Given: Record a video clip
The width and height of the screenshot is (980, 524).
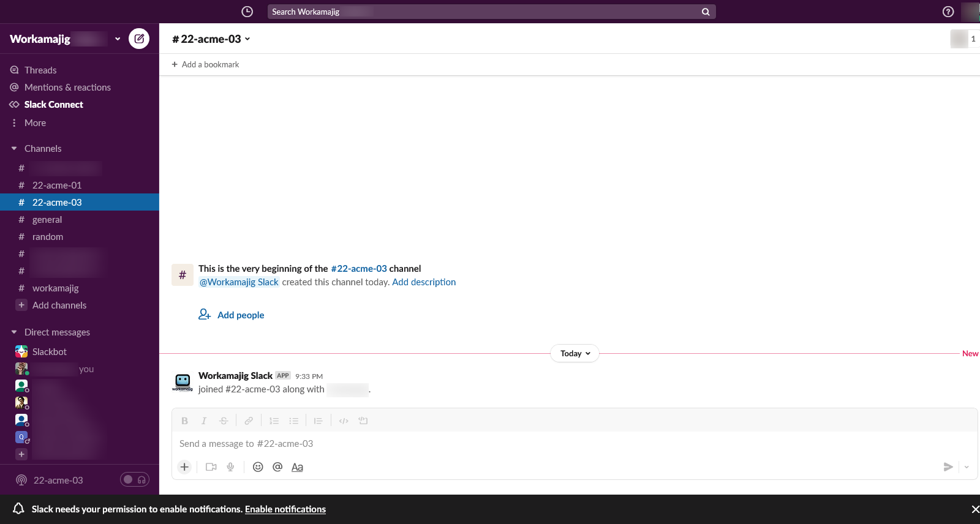Looking at the screenshot, I should [x=211, y=467].
